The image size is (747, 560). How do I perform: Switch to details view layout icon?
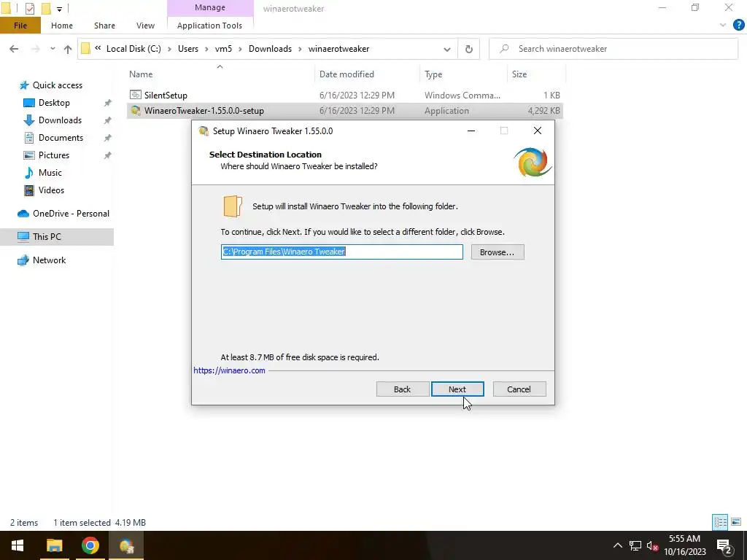(x=720, y=522)
